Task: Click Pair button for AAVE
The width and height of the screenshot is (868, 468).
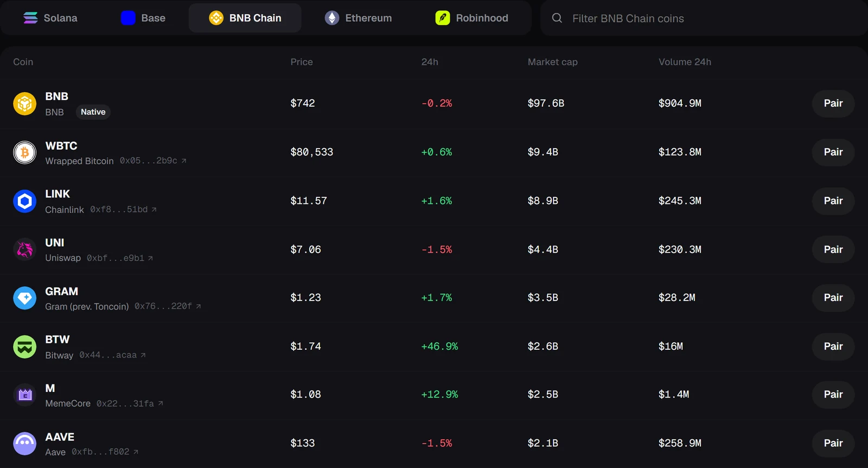Action: point(833,444)
